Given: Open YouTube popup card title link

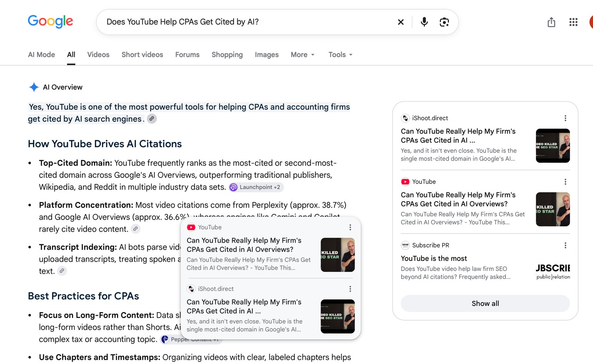Looking at the screenshot, I should coord(244,245).
